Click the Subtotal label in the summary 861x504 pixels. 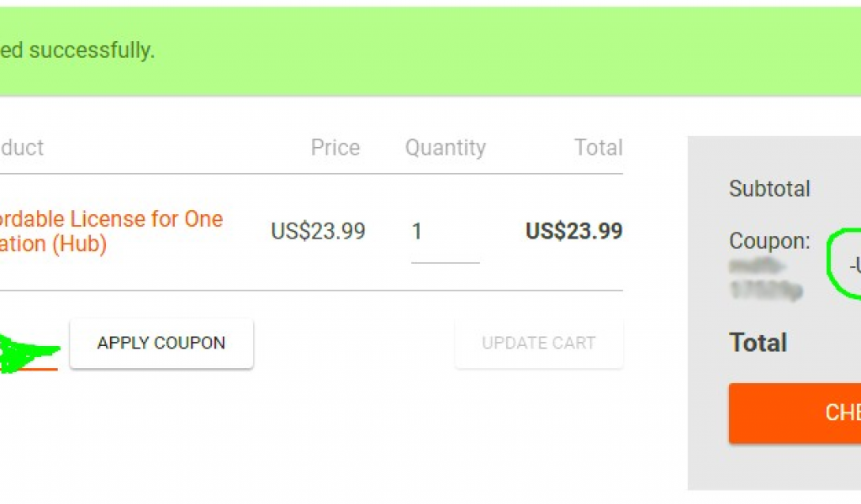769,189
